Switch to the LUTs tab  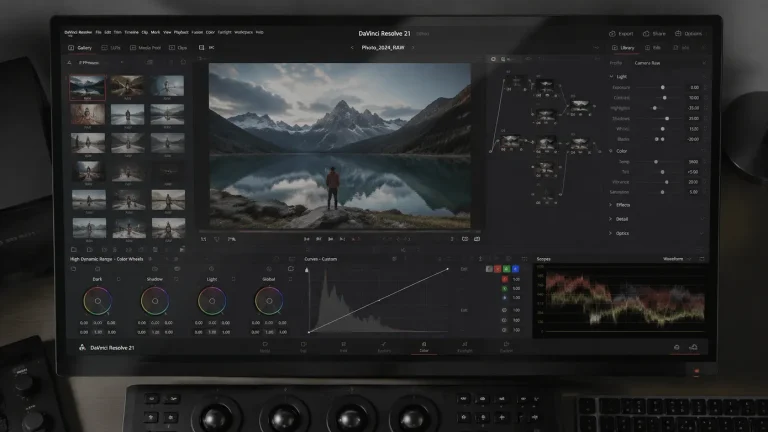pos(111,48)
